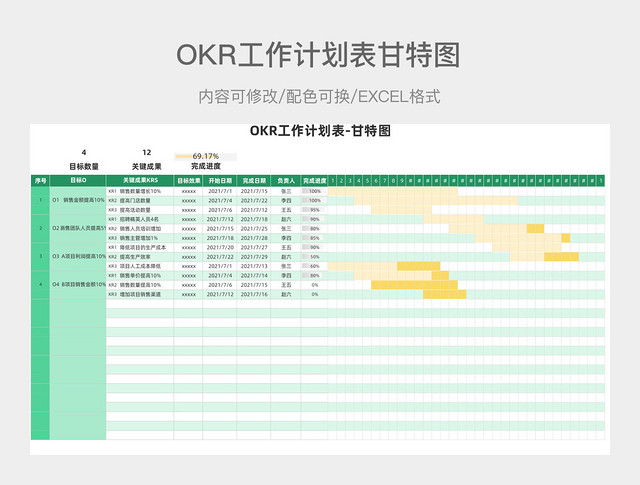
Task: Select the 项目人工成本降低 key result
Action: [140, 266]
